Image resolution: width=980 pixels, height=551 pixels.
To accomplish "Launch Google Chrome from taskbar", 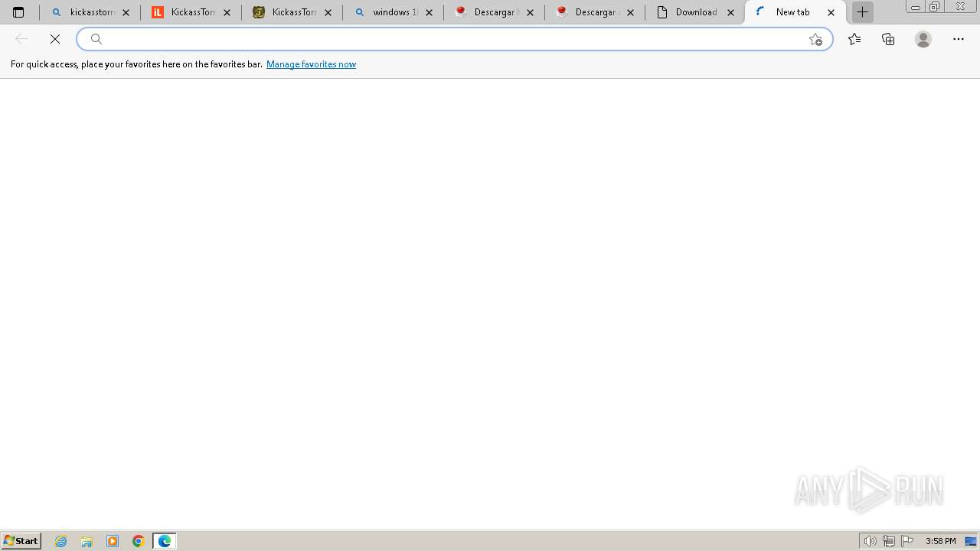I will click(139, 541).
